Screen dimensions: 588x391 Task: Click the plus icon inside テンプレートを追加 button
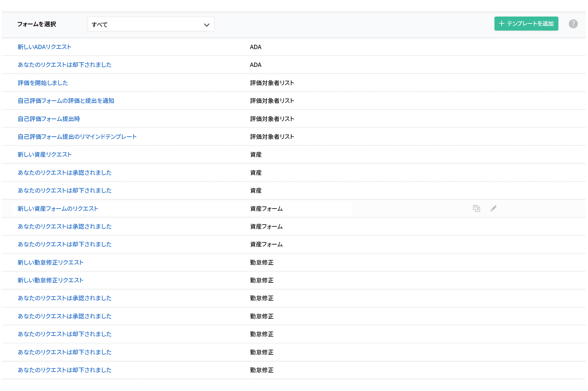click(502, 23)
